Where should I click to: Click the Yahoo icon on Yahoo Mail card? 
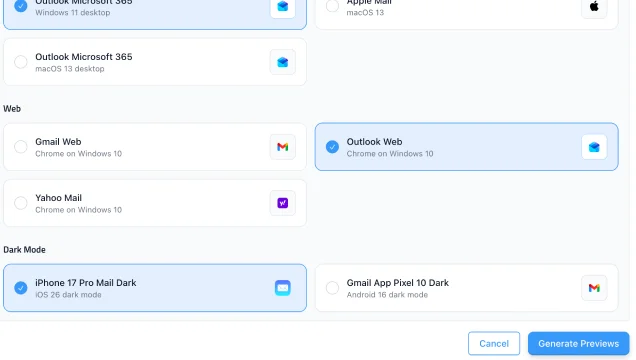pyautogui.click(x=283, y=203)
